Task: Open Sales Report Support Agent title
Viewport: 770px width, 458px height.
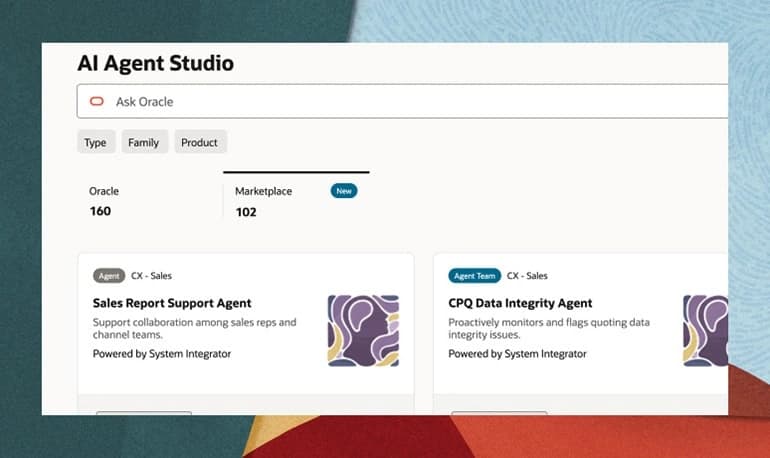Action: [x=172, y=303]
